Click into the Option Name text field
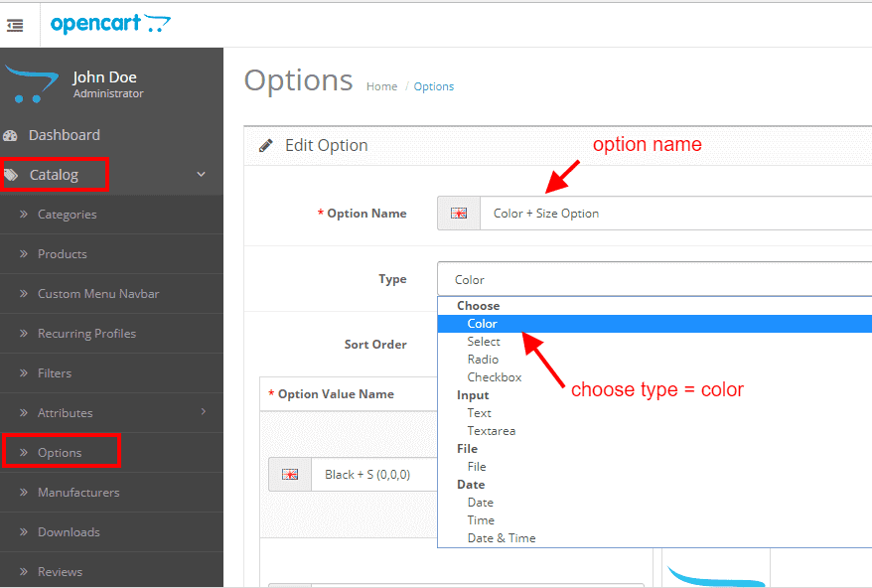This screenshot has height=588, width=872. (x=675, y=214)
